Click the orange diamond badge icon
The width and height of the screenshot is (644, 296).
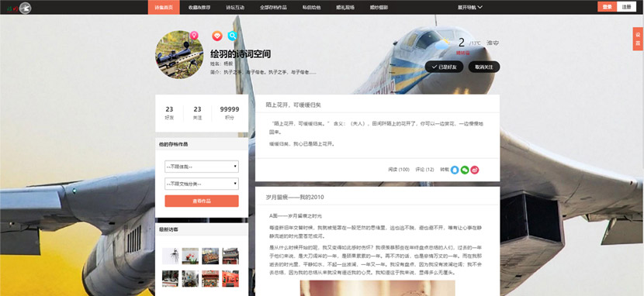(217, 36)
